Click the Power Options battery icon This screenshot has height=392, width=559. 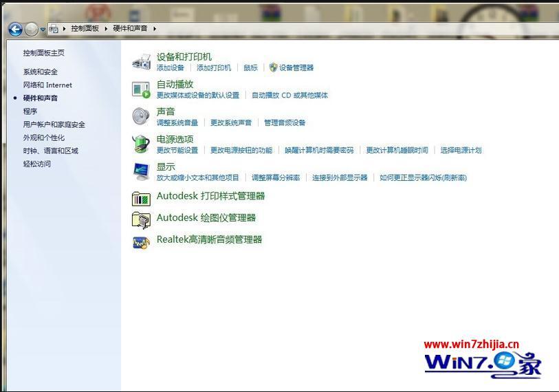click(x=141, y=144)
